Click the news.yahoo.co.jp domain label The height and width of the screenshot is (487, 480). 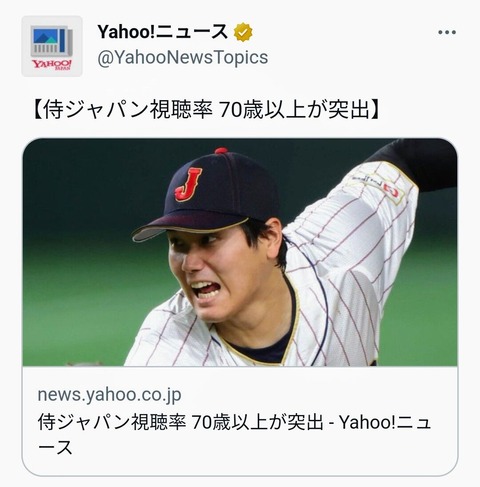tap(109, 395)
